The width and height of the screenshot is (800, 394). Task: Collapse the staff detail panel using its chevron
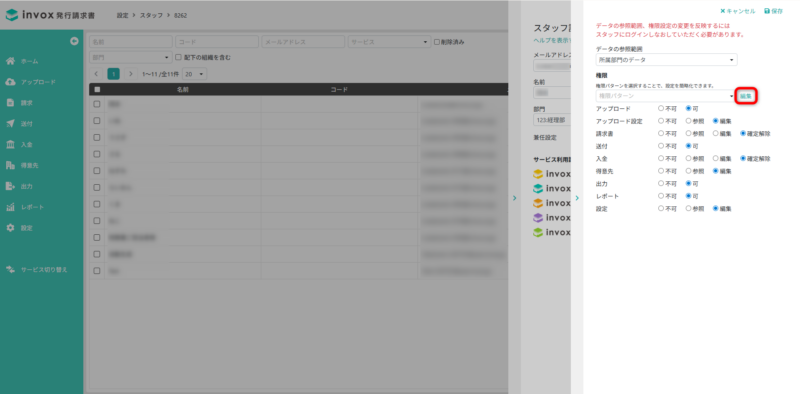[x=515, y=198]
